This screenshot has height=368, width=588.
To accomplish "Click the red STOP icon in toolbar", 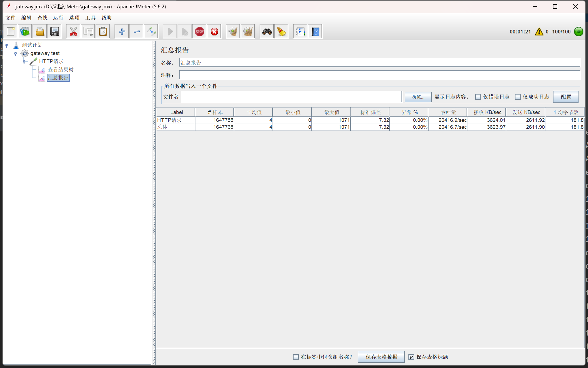I will [x=199, y=31].
